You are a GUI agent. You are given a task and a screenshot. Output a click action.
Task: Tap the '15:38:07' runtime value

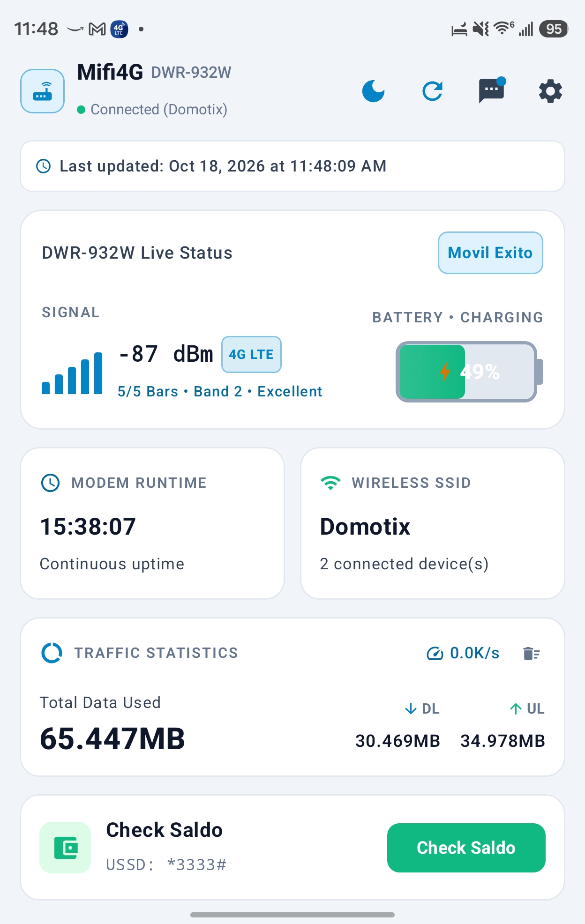(x=88, y=527)
